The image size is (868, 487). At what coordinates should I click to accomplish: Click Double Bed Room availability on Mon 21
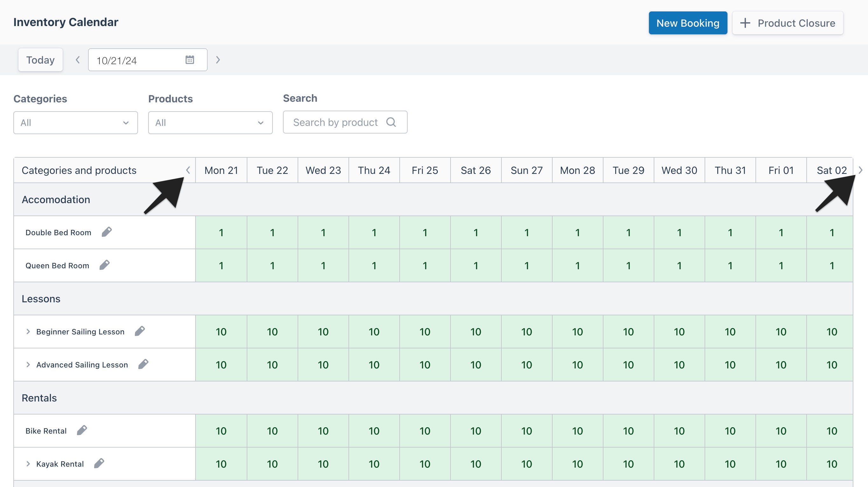pyautogui.click(x=221, y=232)
